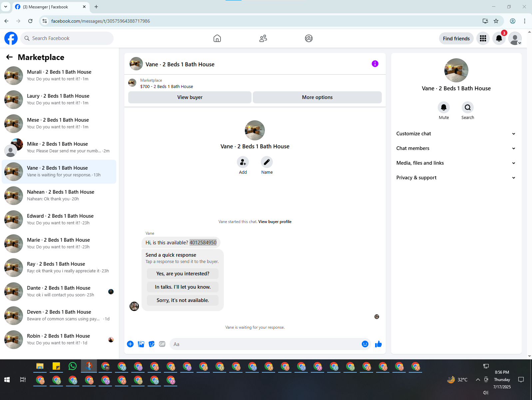Click the Name edit pencil icon
Viewport: 532px width, 400px height.
(267, 162)
